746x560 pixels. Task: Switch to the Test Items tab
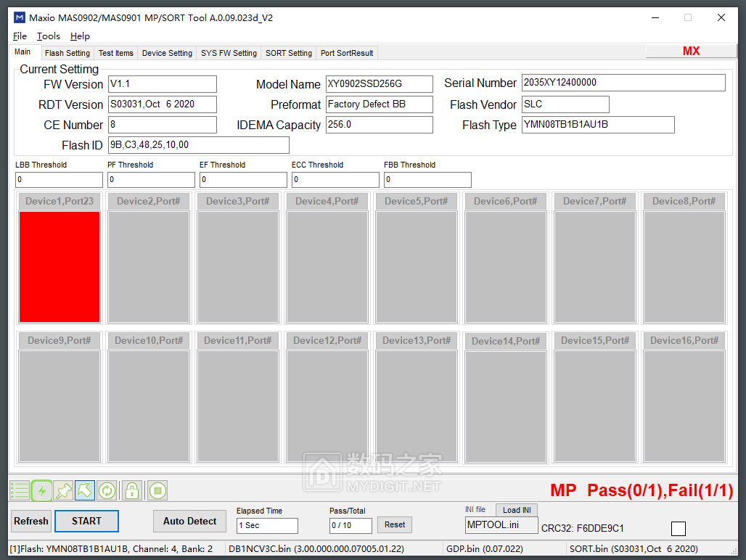click(115, 53)
